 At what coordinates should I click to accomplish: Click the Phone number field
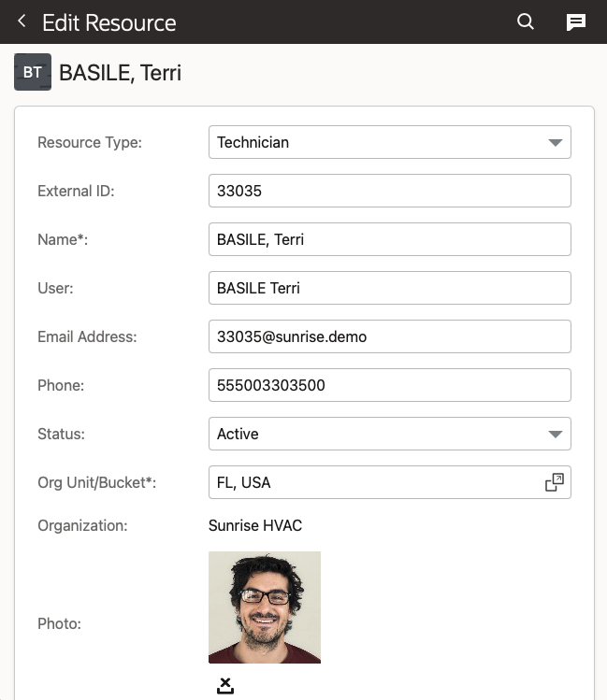pyautogui.click(x=389, y=385)
